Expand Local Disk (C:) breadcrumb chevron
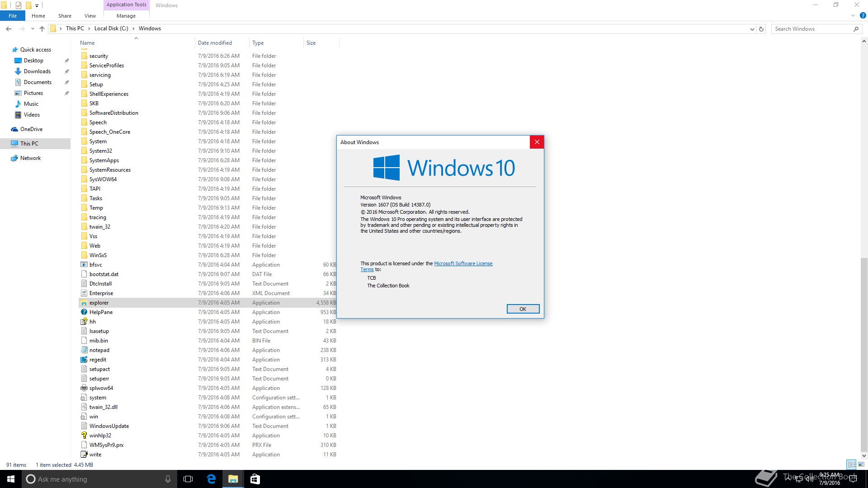The image size is (868, 488). (x=133, y=28)
